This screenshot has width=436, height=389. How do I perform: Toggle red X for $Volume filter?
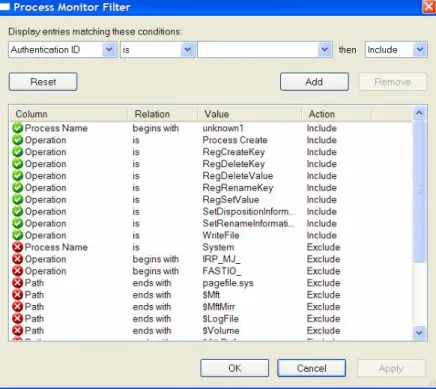(x=17, y=331)
